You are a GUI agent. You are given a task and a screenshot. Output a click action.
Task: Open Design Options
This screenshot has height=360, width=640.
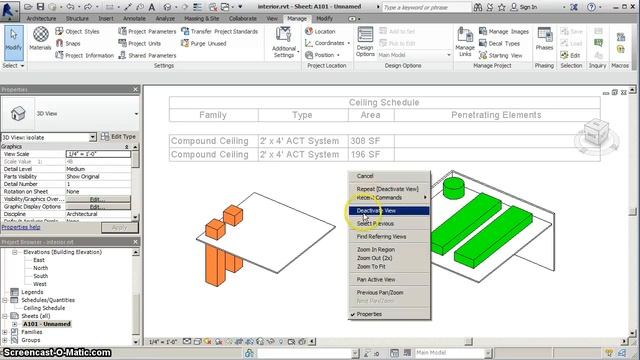point(365,42)
